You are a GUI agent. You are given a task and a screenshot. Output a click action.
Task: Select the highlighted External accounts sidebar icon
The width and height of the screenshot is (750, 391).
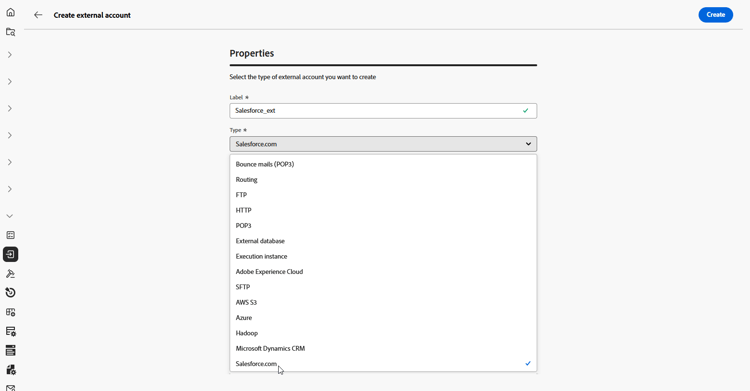[x=11, y=254]
